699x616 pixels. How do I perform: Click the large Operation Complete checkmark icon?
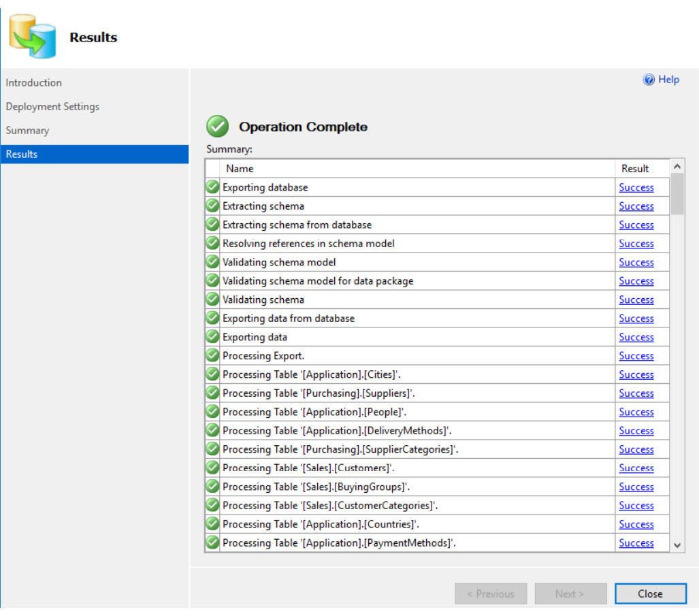click(218, 127)
